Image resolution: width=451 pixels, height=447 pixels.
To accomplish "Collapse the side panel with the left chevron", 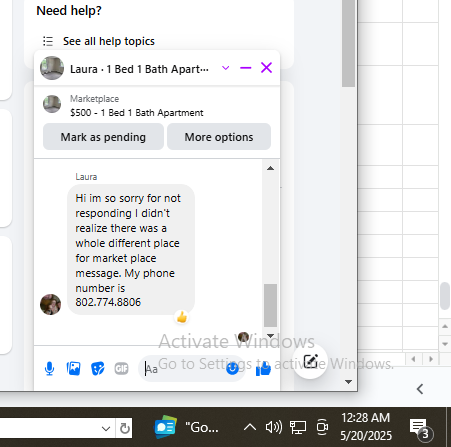I will point(420,389).
